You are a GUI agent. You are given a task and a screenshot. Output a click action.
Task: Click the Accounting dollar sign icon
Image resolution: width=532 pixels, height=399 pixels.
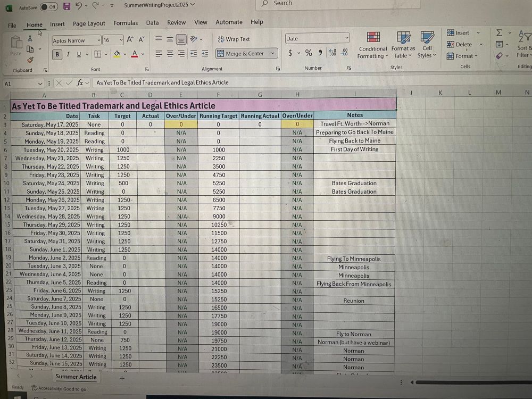pos(290,53)
